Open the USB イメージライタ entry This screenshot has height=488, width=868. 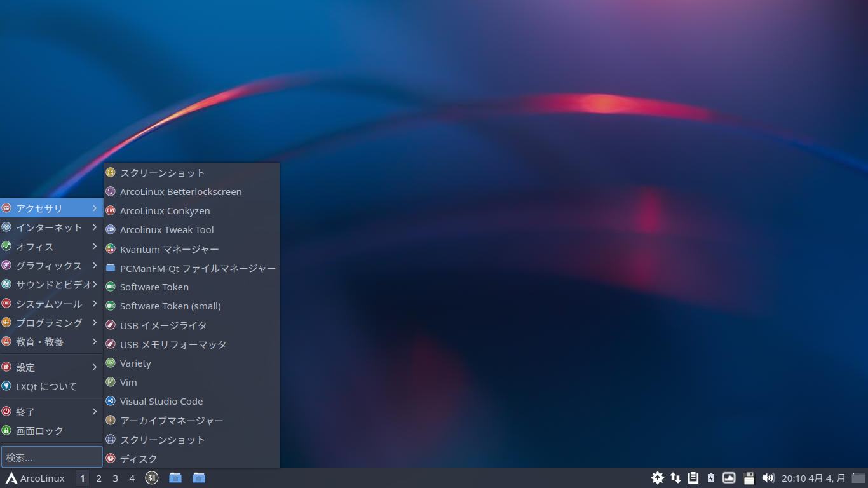pos(191,325)
